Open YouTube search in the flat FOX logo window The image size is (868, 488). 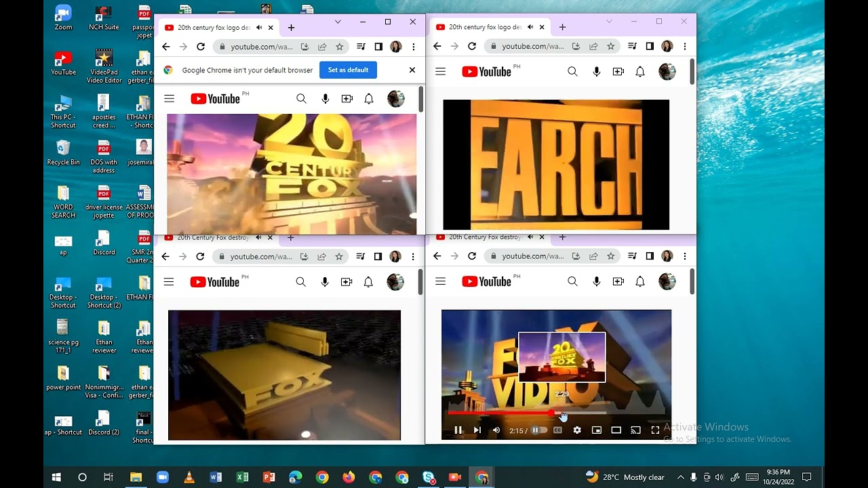(x=301, y=282)
